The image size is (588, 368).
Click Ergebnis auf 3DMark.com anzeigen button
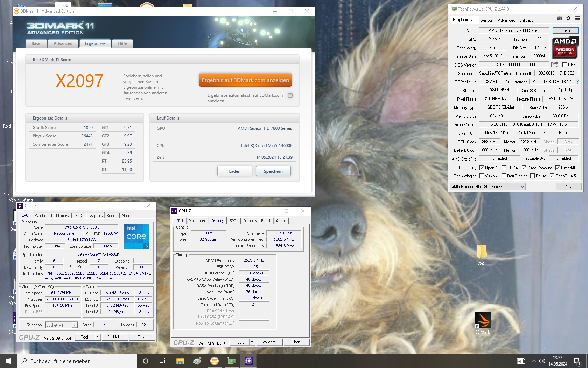[245, 80]
